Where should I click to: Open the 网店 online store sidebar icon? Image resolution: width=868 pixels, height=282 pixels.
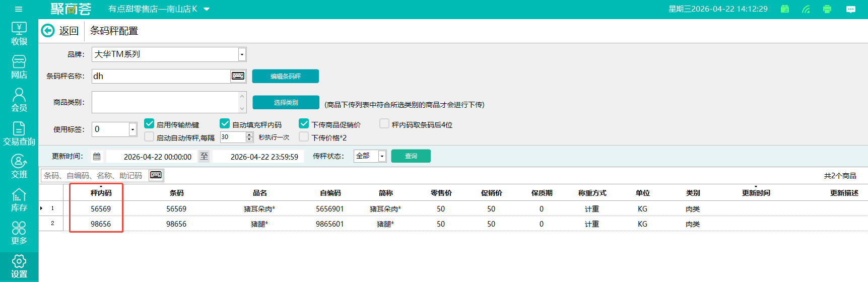point(19,67)
